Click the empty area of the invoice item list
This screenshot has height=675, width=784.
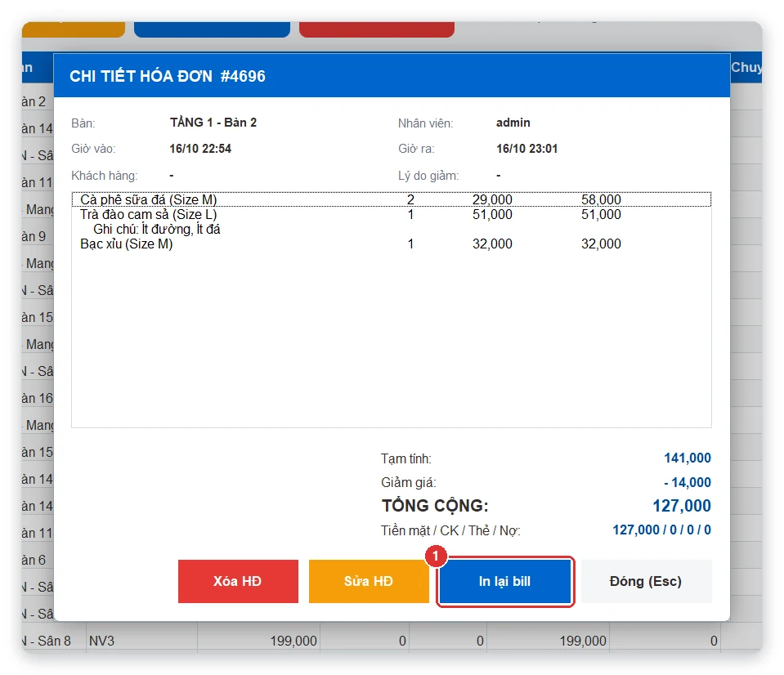click(x=391, y=340)
